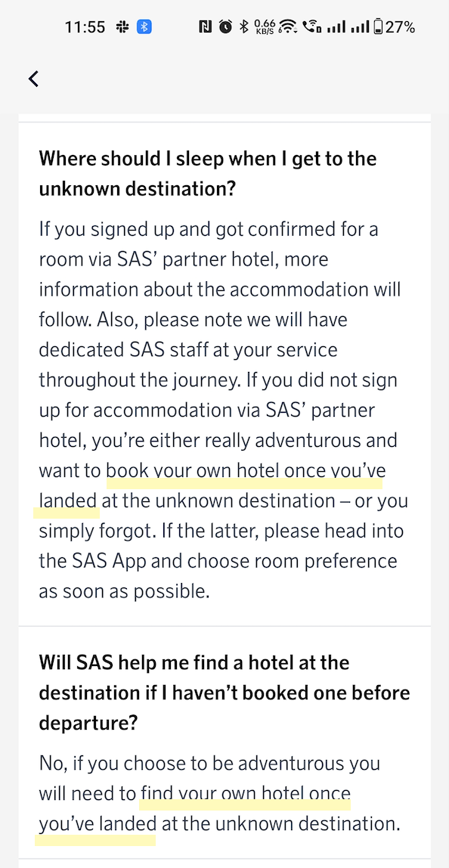This screenshot has width=449, height=868.
Task: Tap the 11:55 clock in status bar
Action: coord(85,26)
